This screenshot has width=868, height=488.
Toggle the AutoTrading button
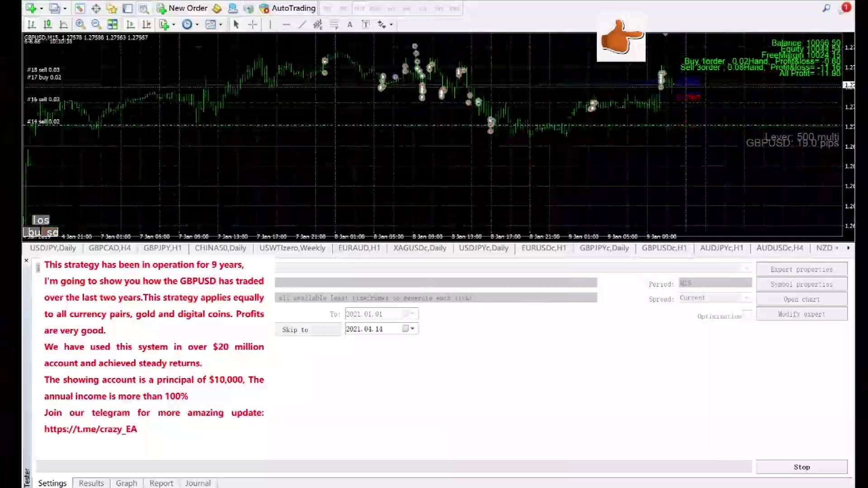point(287,8)
